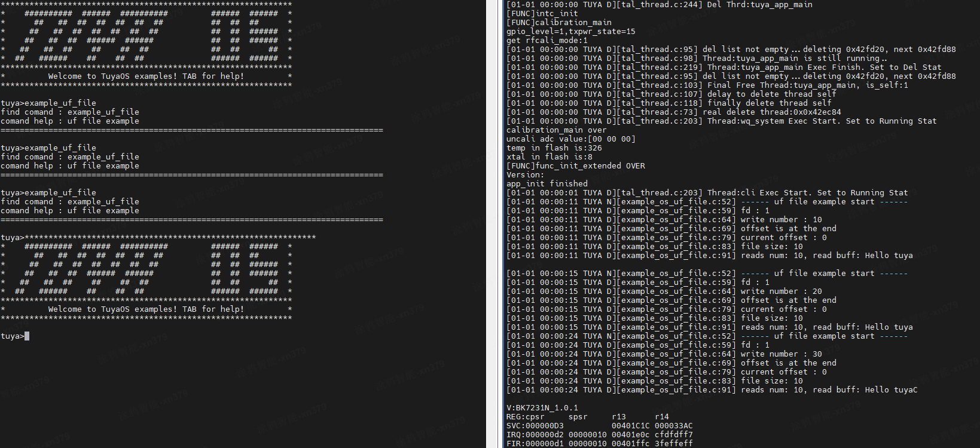This screenshot has height=448, width=980.
Task: Click the white divider between the two terminals
Action: tap(495, 224)
